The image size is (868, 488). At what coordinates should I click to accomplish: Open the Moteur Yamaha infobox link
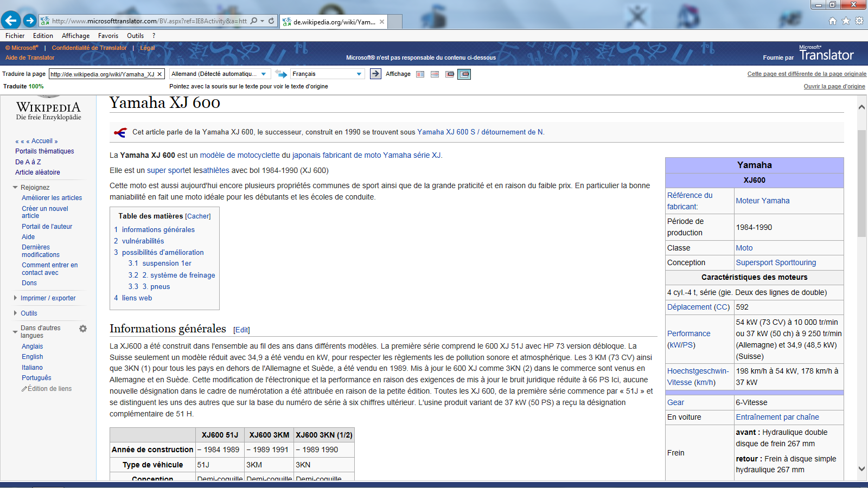coord(763,201)
